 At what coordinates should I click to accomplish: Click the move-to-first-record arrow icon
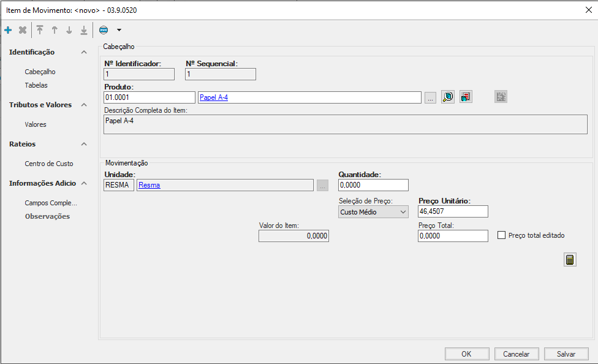click(x=40, y=30)
